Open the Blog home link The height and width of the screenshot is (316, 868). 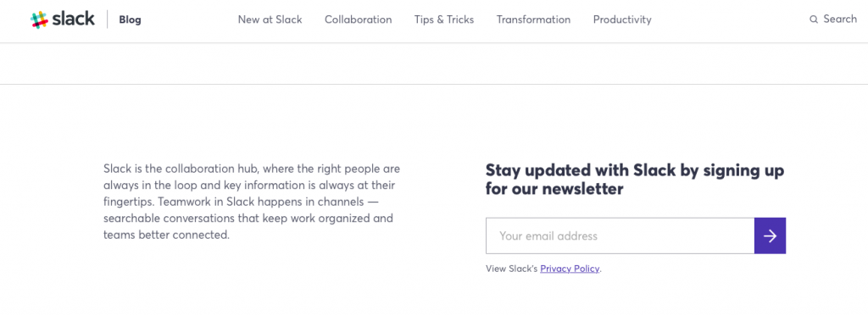pyautogui.click(x=130, y=20)
